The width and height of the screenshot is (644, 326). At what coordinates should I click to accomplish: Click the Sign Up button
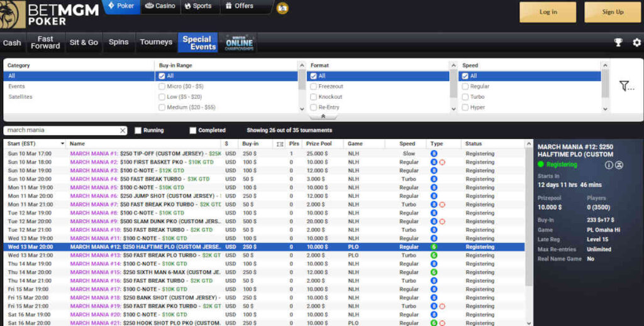coord(613,12)
